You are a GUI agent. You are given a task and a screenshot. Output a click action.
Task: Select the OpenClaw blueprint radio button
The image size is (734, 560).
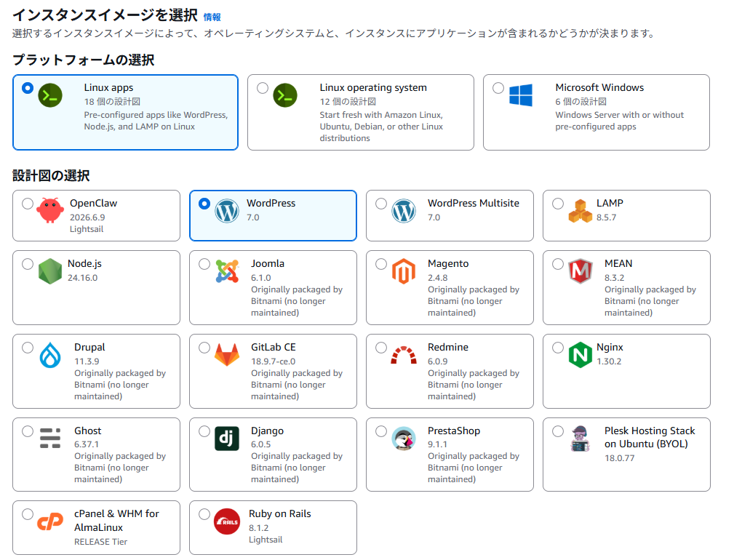(x=28, y=204)
